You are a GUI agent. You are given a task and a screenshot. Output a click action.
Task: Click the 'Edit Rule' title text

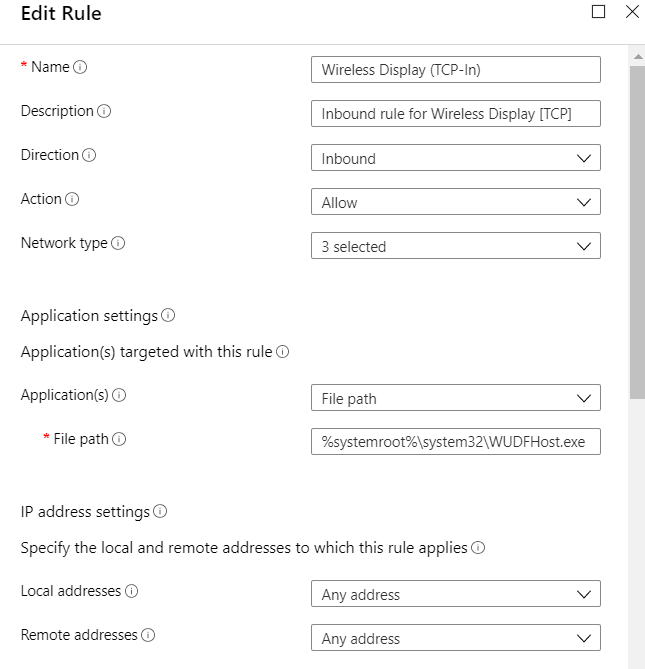(x=61, y=13)
